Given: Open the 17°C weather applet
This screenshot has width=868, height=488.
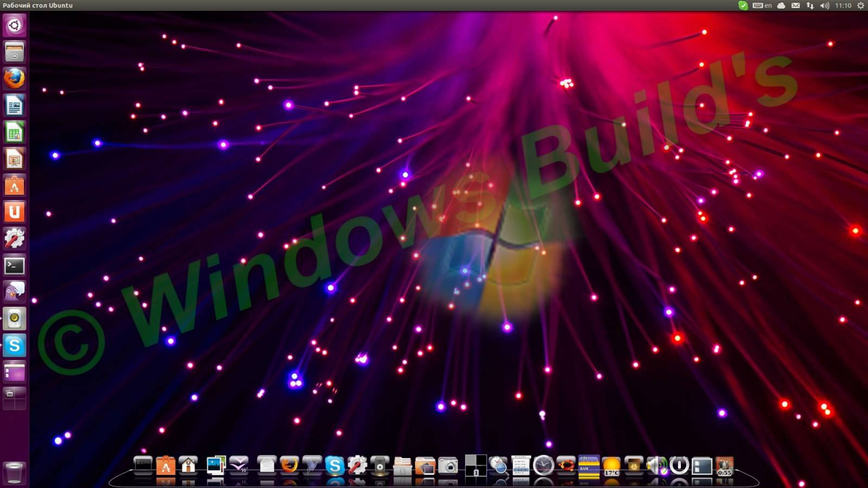Looking at the screenshot, I should pos(611,466).
